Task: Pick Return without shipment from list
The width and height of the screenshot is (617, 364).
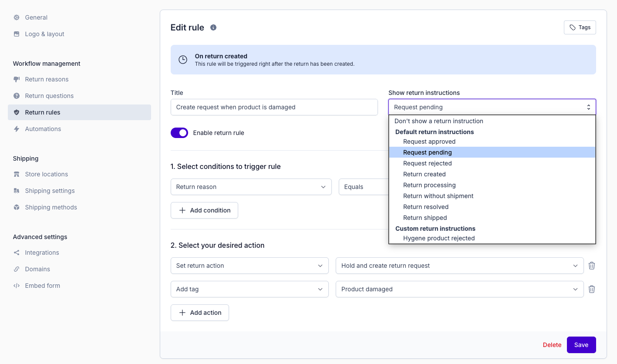Action: tap(438, 196)
